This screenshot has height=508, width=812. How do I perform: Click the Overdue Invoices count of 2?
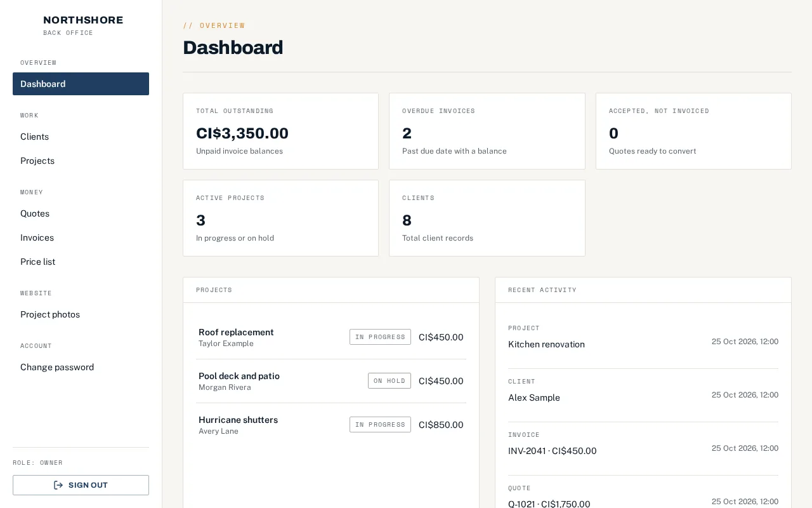407,133
